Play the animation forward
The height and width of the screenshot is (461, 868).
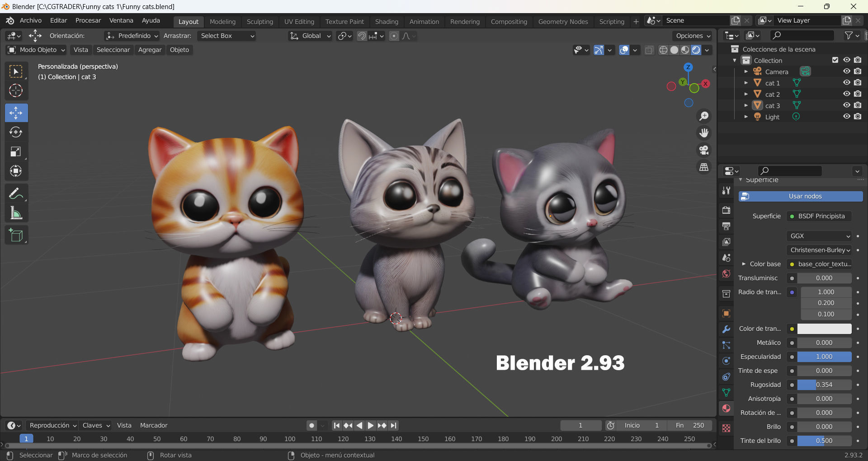[370, 425]
